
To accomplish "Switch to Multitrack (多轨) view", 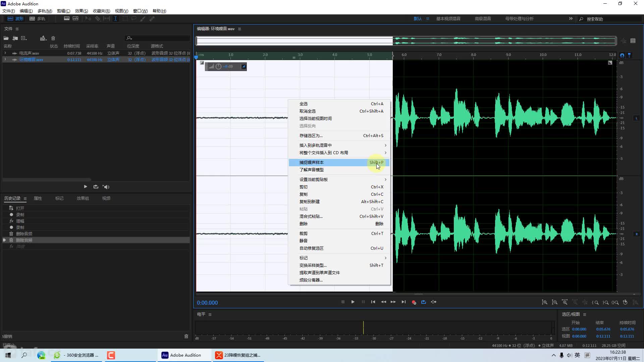I will point(37,19).
